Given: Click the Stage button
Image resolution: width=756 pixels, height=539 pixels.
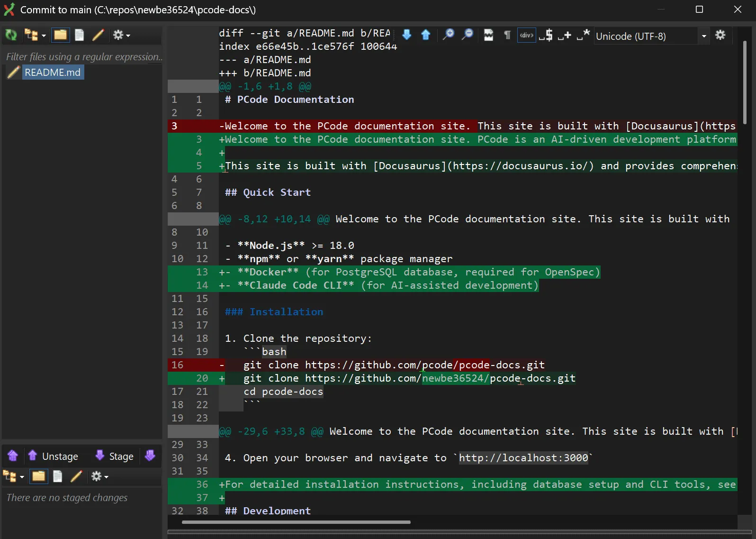Looking at the screenshot, I should coord(114,456).
